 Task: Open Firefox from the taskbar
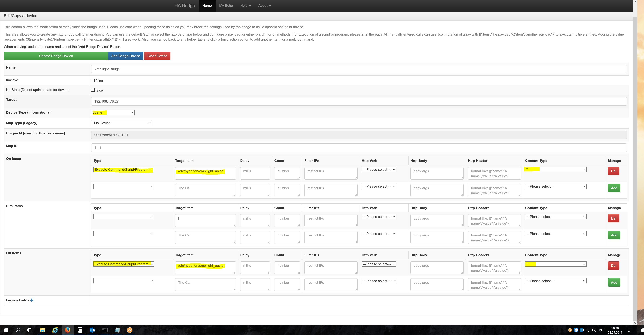click(68, 330)
